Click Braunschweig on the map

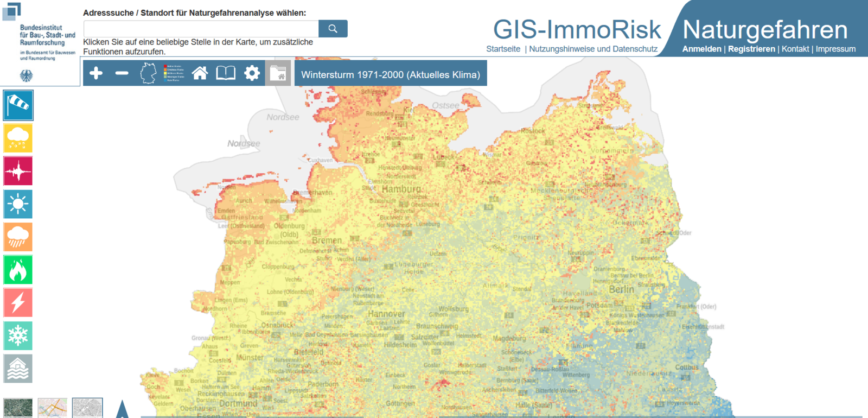(437, 326)
